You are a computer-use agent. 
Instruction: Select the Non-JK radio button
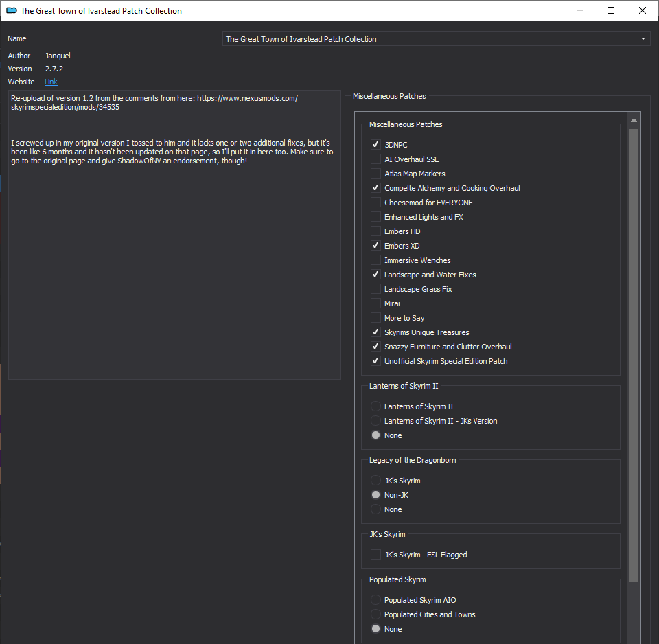[375, 495]
